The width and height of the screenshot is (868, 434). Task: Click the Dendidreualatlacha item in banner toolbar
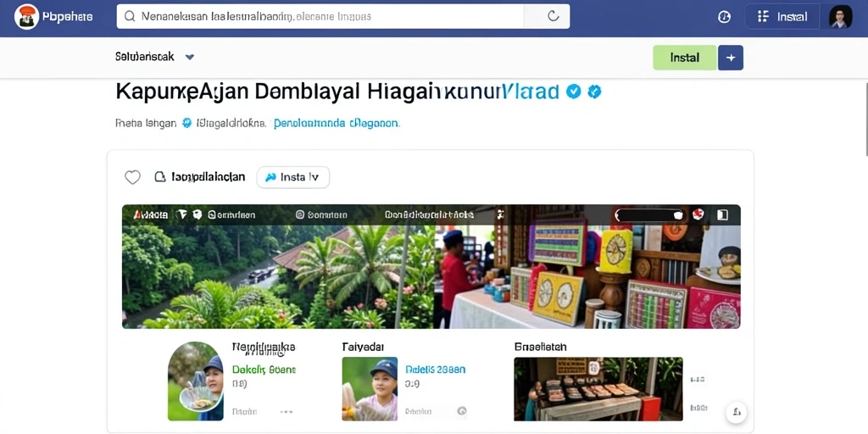click(430, 214)
